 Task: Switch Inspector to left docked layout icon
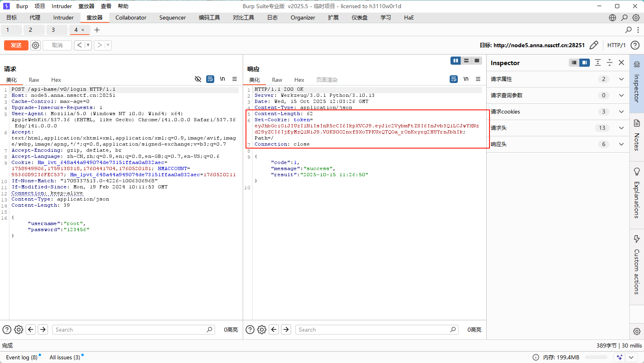coord(574,63)
